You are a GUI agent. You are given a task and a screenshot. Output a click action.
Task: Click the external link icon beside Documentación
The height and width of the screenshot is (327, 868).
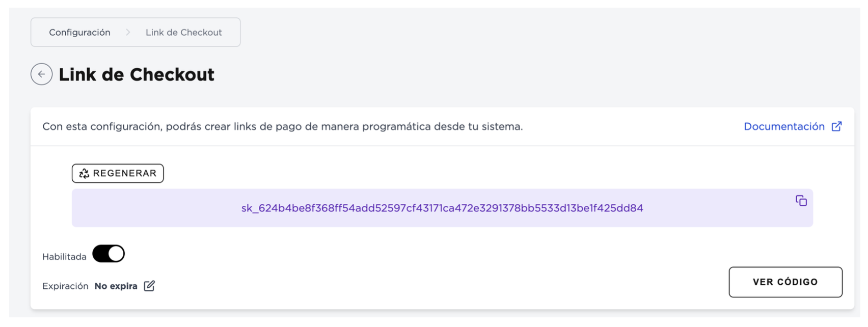pos(836,126)
